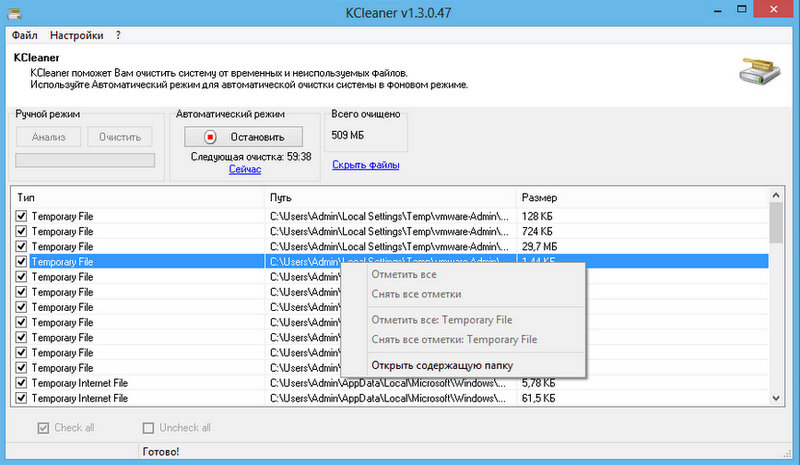Maximize the KCleaner window
Screen dimensions: 800x465
pyautogui.click(x=742, y=9)
